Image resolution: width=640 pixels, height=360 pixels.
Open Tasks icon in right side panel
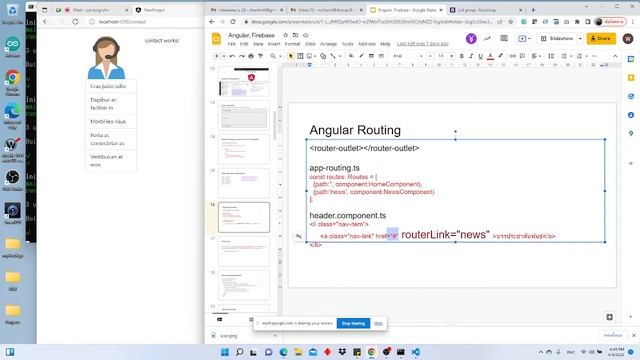[631, 96]
